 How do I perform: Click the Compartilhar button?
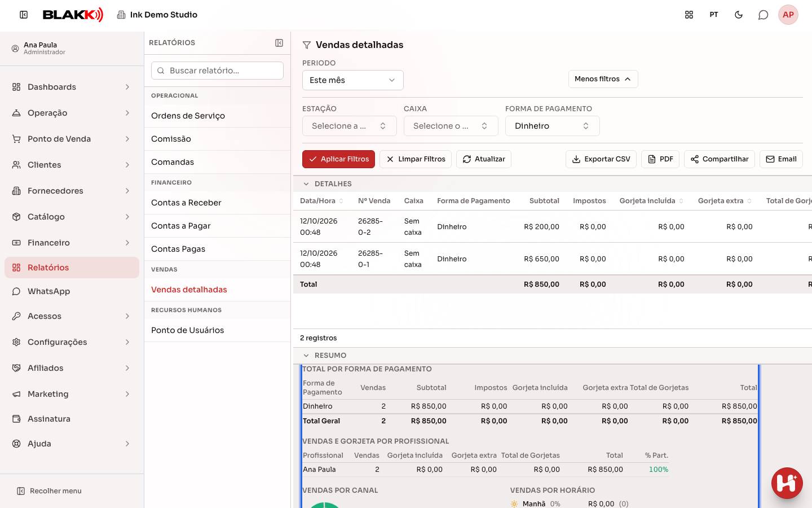(720, 159)
